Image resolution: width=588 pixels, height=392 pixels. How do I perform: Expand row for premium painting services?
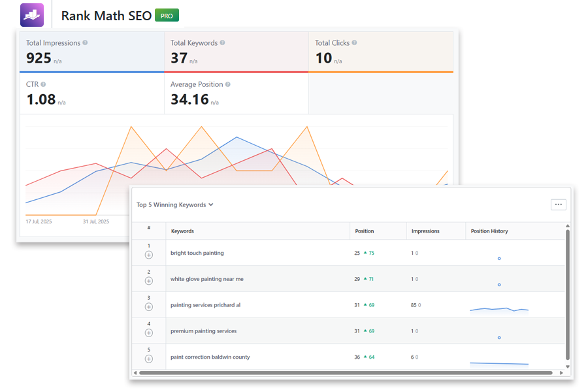pos(149,333)
